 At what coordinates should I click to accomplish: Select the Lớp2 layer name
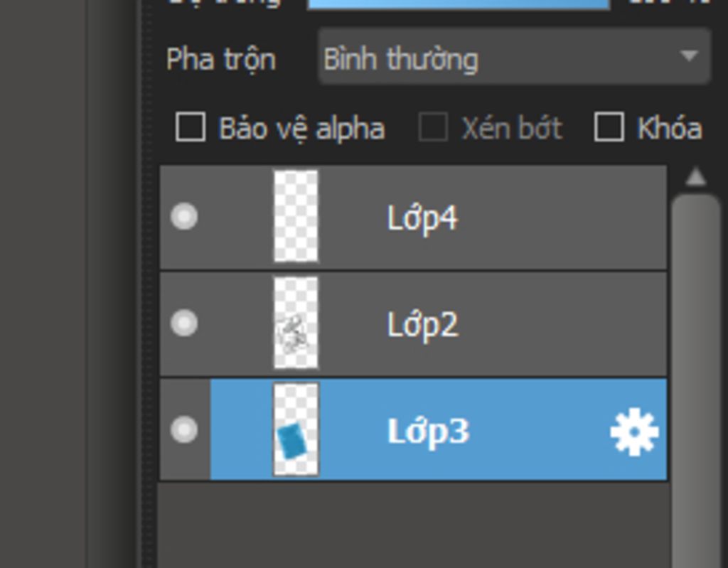(422, 325)
